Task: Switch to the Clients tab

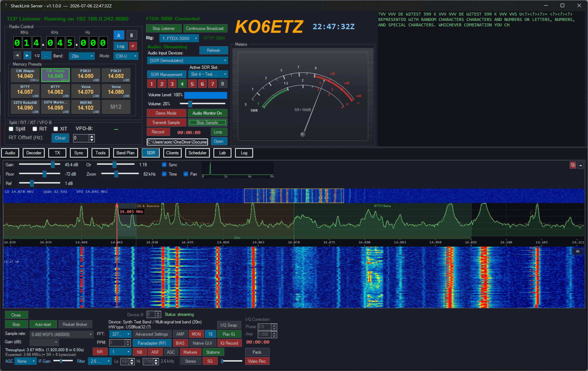Action: click(x=172, y=153)
